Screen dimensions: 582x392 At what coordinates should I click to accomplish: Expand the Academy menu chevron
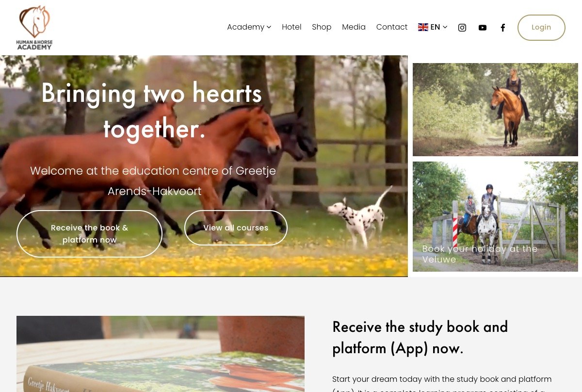click(269, 27)
